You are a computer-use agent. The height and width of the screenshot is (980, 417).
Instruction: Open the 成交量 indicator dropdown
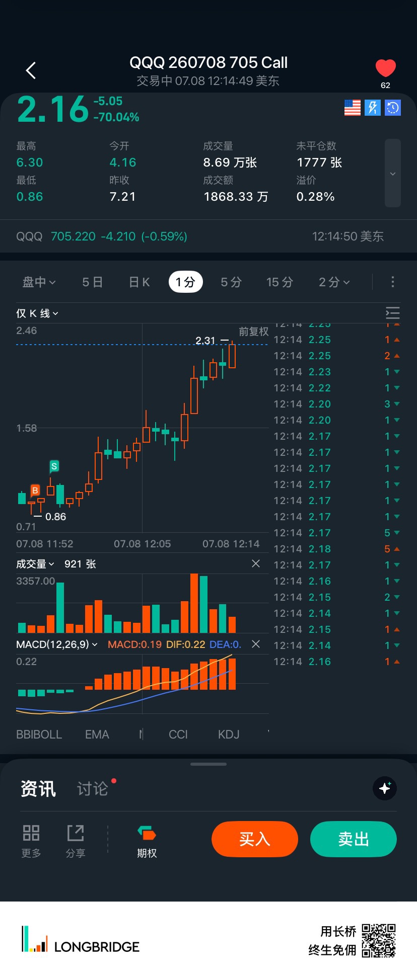(35, 564)
